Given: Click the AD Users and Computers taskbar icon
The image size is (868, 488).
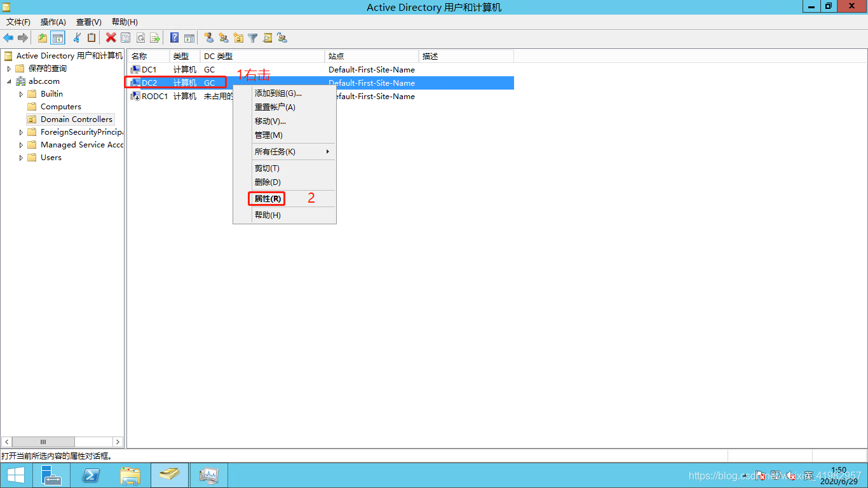Looking at the screenshot, I should (x=169, y=475).
